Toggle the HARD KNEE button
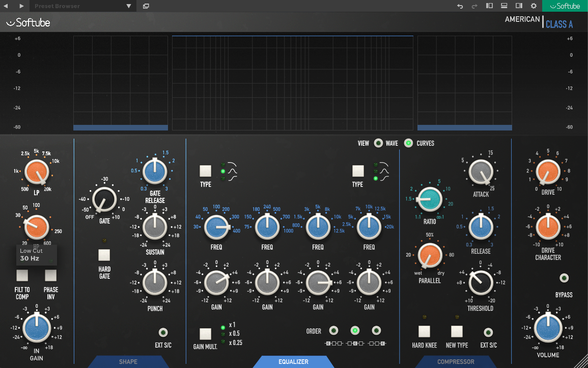The image size is (588, 368). point(424,332)
